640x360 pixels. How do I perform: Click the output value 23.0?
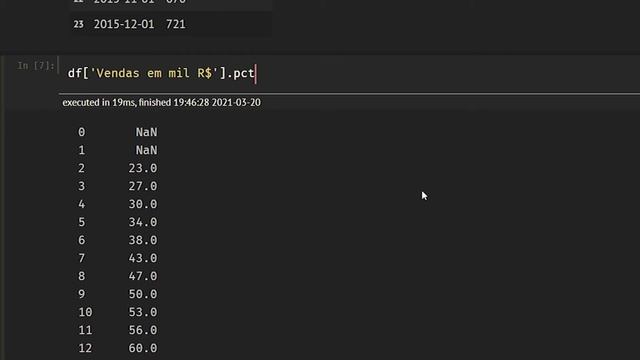[x=143, y=168]
